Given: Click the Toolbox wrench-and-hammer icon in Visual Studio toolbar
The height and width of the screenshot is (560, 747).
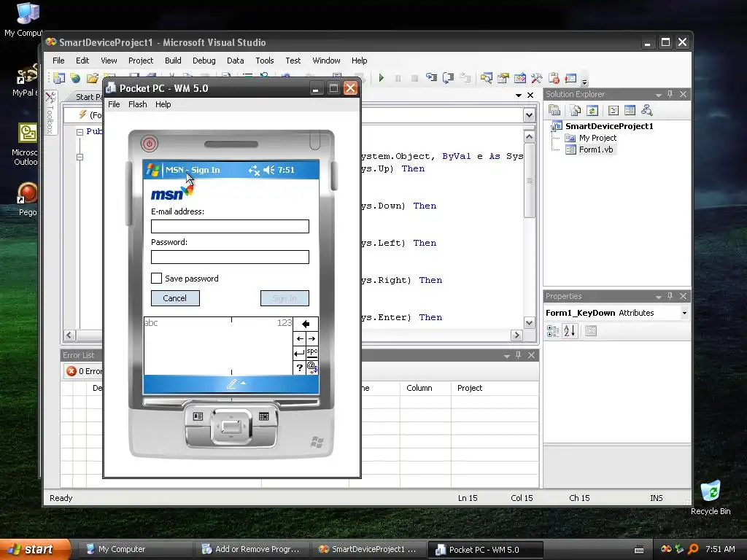Looking at the screenshot, I should (536, 77).
